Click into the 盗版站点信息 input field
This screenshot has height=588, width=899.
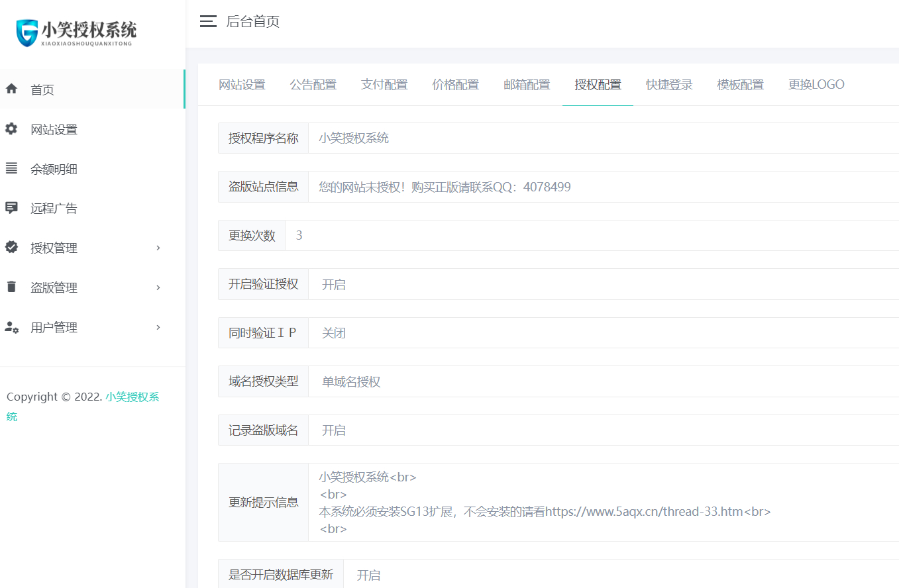604,187
